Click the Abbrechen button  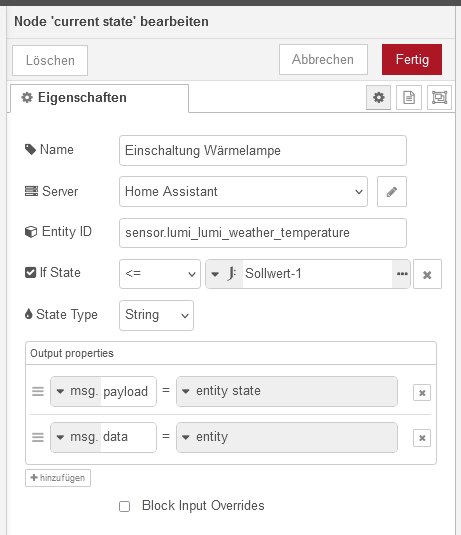click(323, 59)
